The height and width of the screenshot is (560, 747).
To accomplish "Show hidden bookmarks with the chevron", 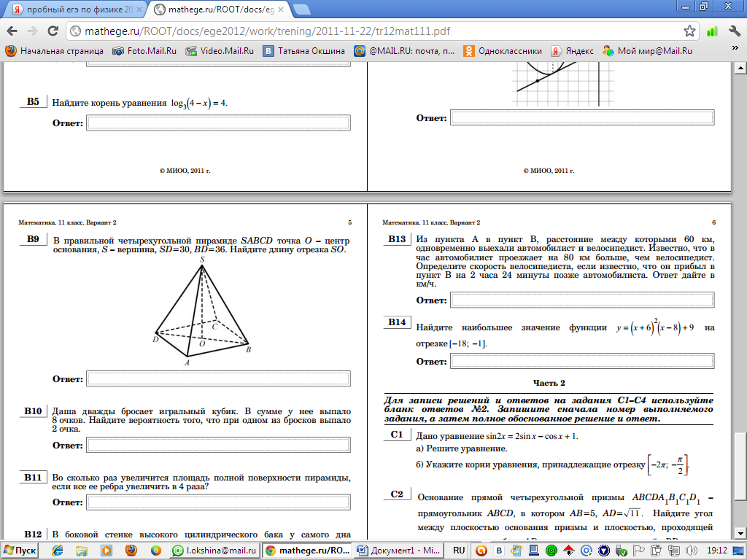I will 735,49.
